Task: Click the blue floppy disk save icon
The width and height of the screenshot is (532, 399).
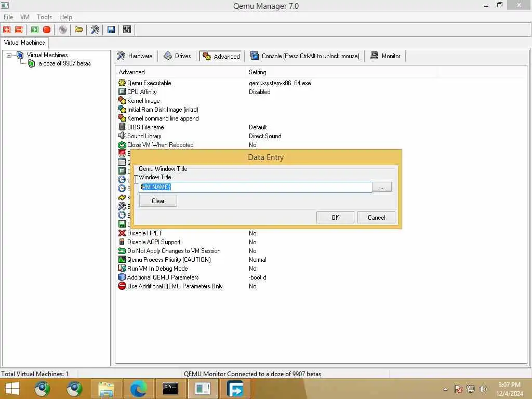Action: (111, 30)
